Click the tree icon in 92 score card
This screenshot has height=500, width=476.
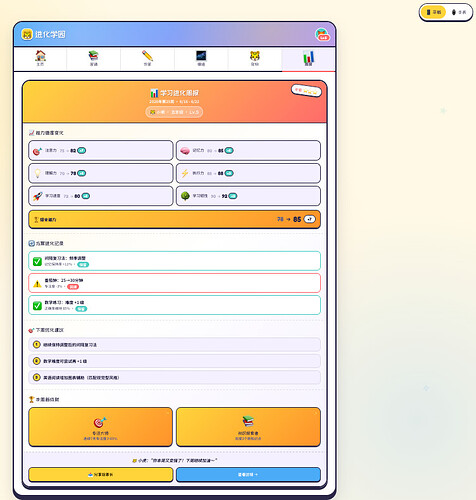click(185, 196)
